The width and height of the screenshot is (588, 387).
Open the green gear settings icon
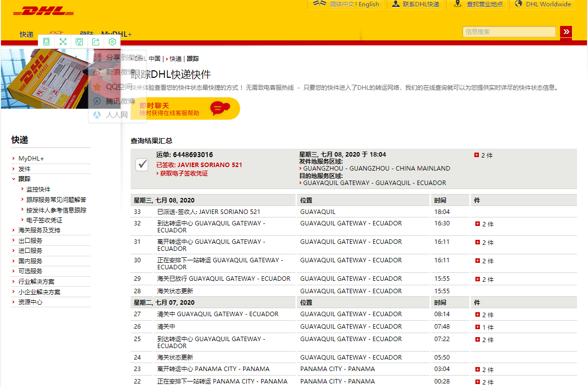point(112,42)
